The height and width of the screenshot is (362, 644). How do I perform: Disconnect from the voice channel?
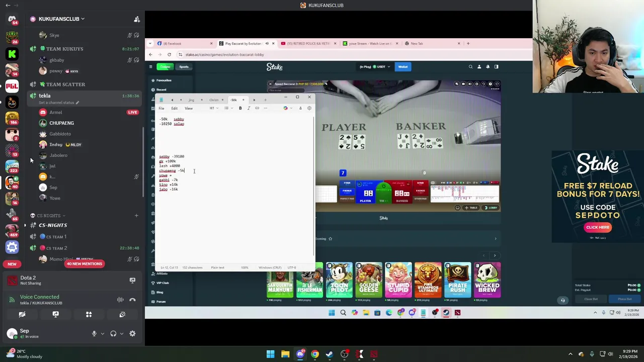pyautogui.click(x=132, y=300)
